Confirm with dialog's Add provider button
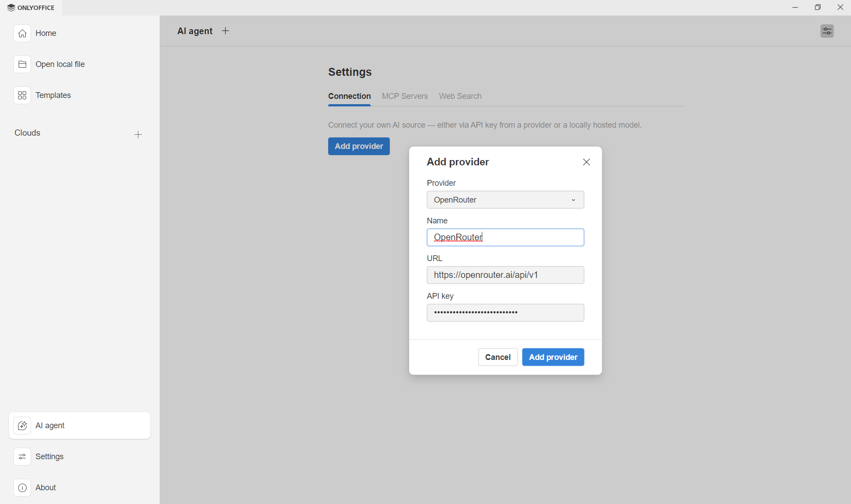Viewport: 851px width, 504px height. 553,357
